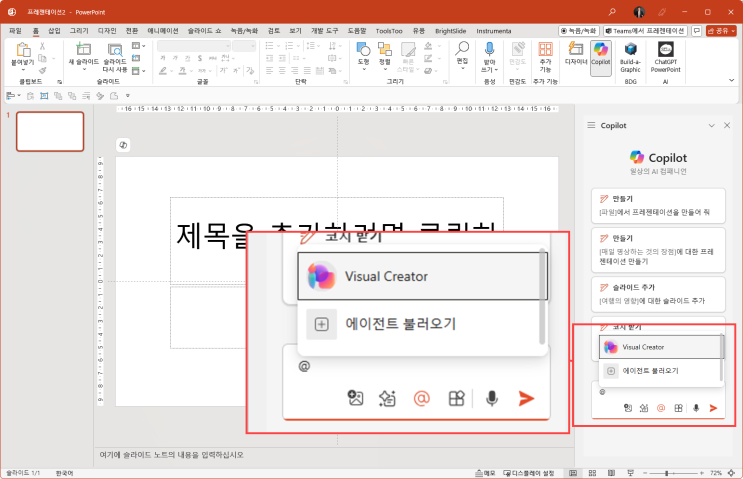Open quick access toolbar customize arrow
The image size is (743, 479).
[127, 96]
